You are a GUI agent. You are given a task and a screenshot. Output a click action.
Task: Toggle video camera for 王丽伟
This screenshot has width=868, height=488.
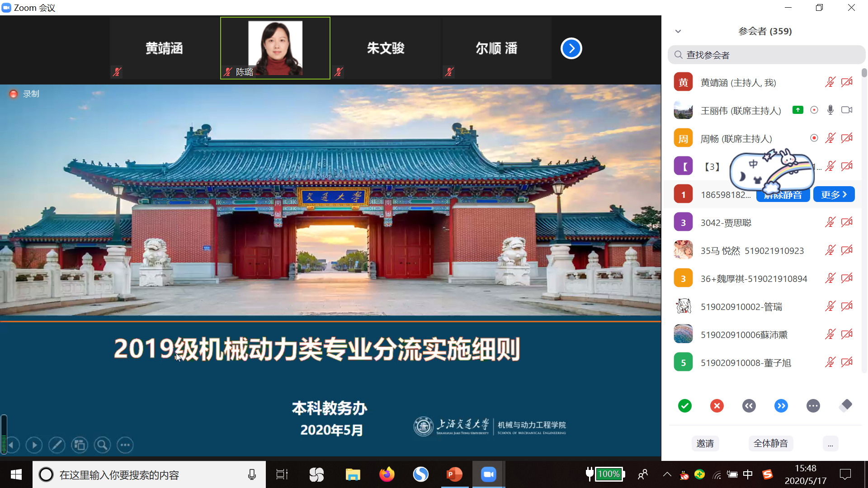tap(846, 110)
